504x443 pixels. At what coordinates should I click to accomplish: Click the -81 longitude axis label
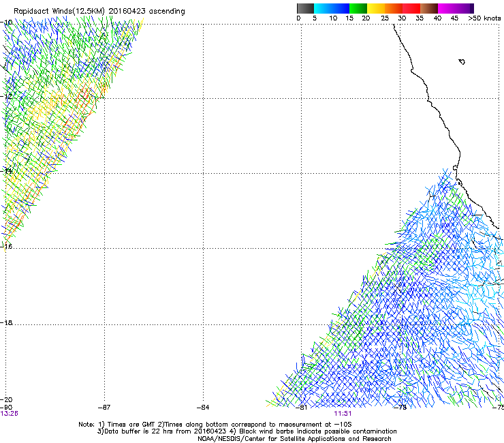pyautogui.click(x=301, y=408)
